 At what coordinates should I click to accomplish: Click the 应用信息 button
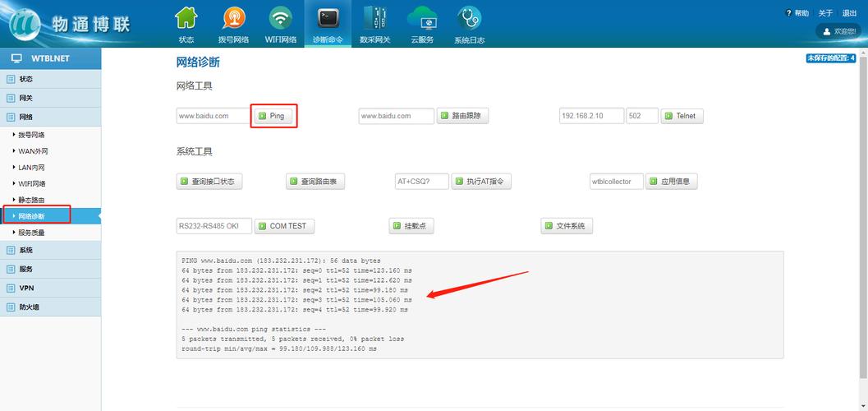(672, 181)
